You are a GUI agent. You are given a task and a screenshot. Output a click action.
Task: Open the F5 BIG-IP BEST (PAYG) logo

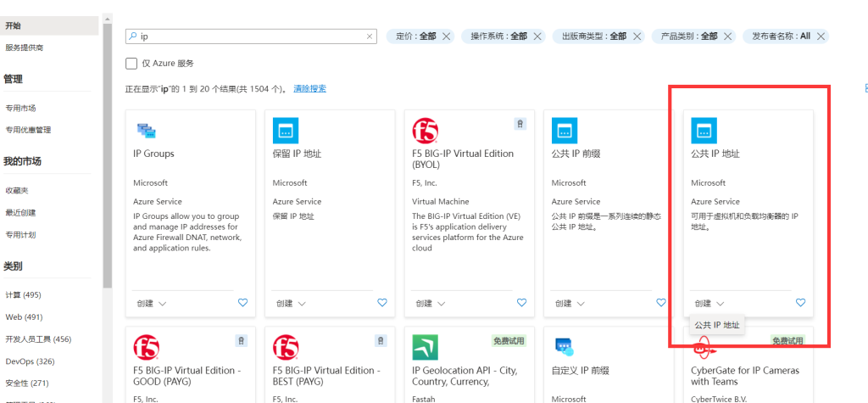[286, 348]
